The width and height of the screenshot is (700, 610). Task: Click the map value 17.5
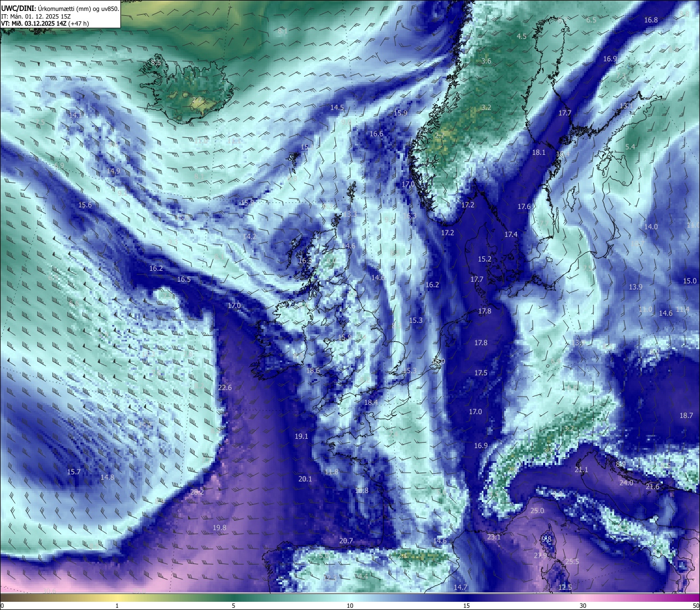(x=481, y=373)
